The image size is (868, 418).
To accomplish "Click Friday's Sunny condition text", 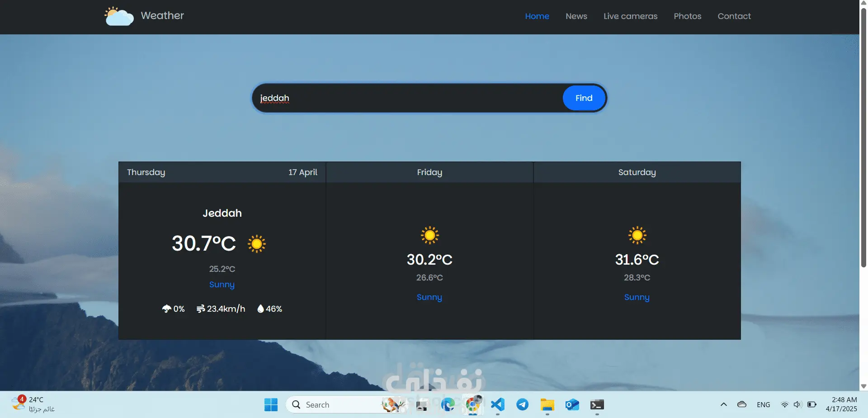I will (x=429, y=297).
